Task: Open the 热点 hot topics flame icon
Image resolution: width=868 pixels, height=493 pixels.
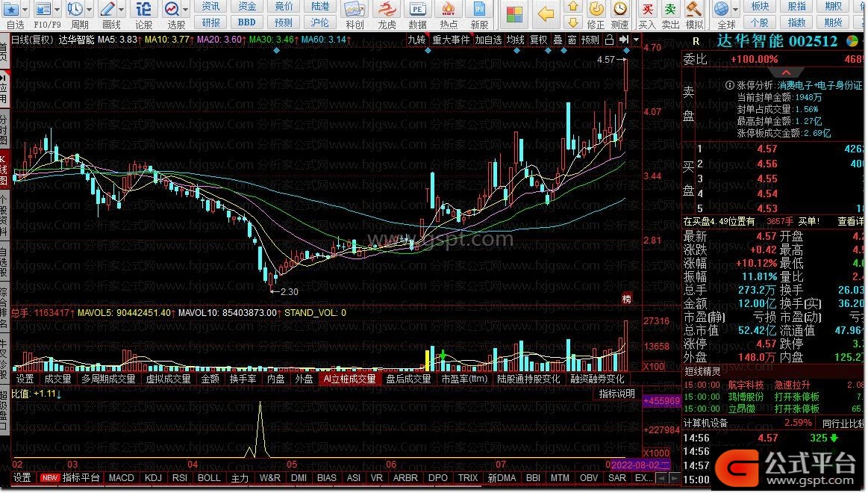Action: point(449,9)
